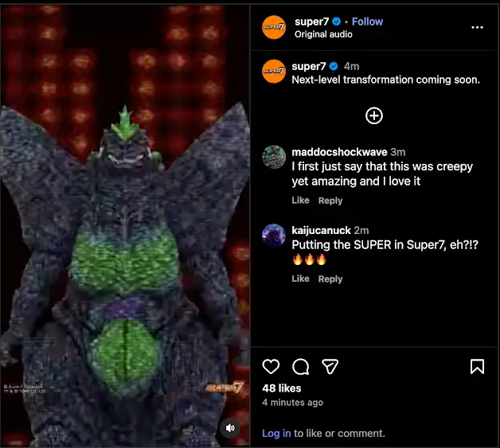The image size is (500, 448).
Task: Like the post with heart icon
Action: pos(271,366)
